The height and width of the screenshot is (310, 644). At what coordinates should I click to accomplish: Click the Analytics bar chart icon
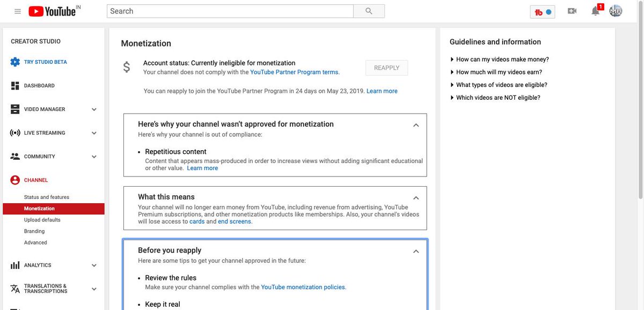[x=15, y=265]
